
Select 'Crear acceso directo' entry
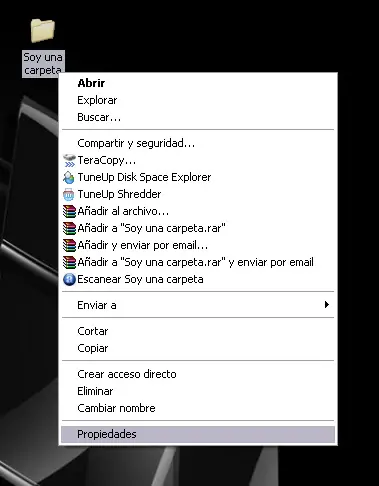[198, 374]
